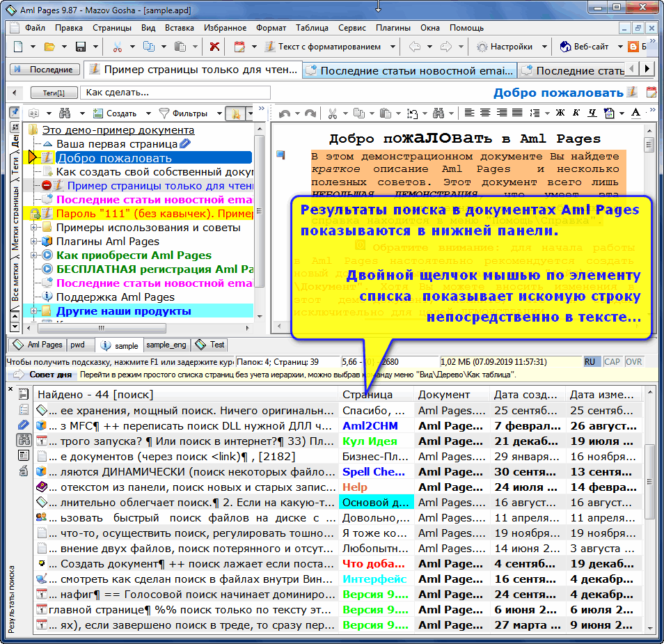Toggle italic formatting (К)
The image size is (664, 644).
pos(576,113)
